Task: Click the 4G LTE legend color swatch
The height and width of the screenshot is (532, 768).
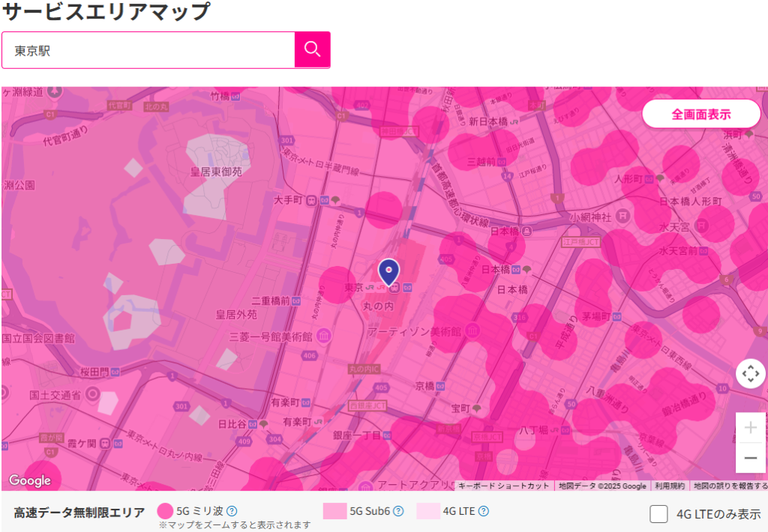Action: click(x=428, y=511)
